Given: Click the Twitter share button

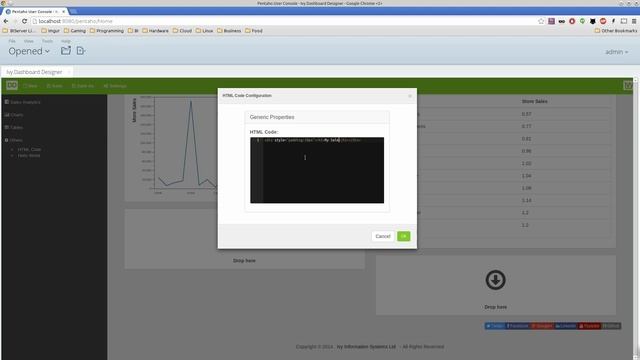Looking at the screenshot, I should pyautogui.click(x=495, y=326).
